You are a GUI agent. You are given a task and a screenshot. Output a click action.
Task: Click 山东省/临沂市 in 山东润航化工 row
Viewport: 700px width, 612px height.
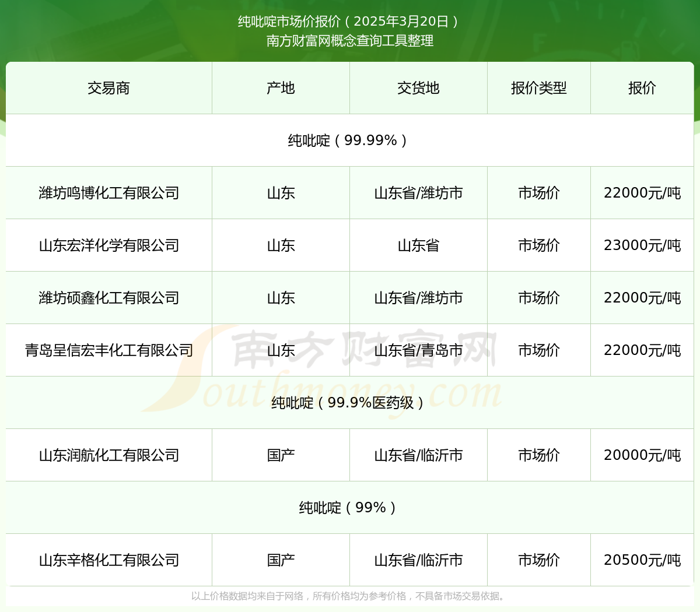tap(418, 455)
